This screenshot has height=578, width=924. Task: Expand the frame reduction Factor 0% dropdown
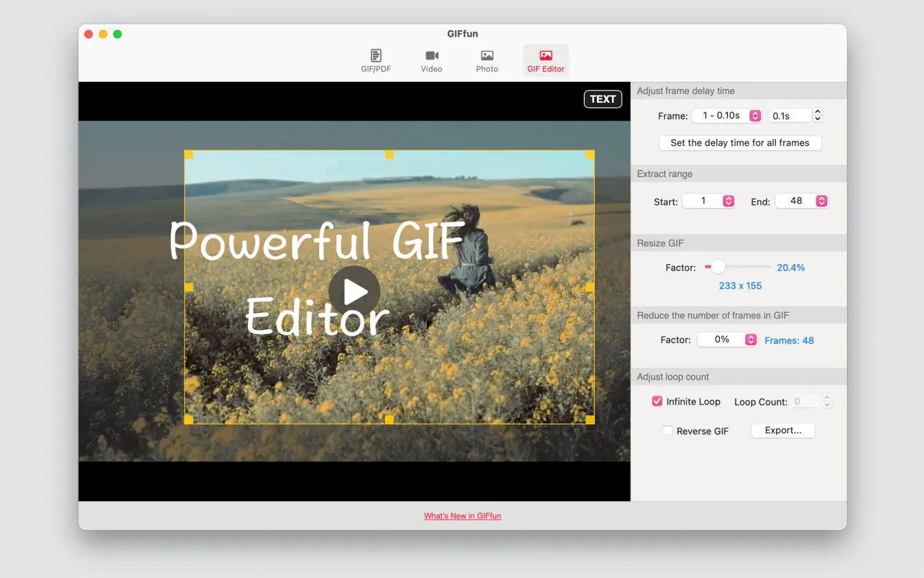(x=727, y=340)
